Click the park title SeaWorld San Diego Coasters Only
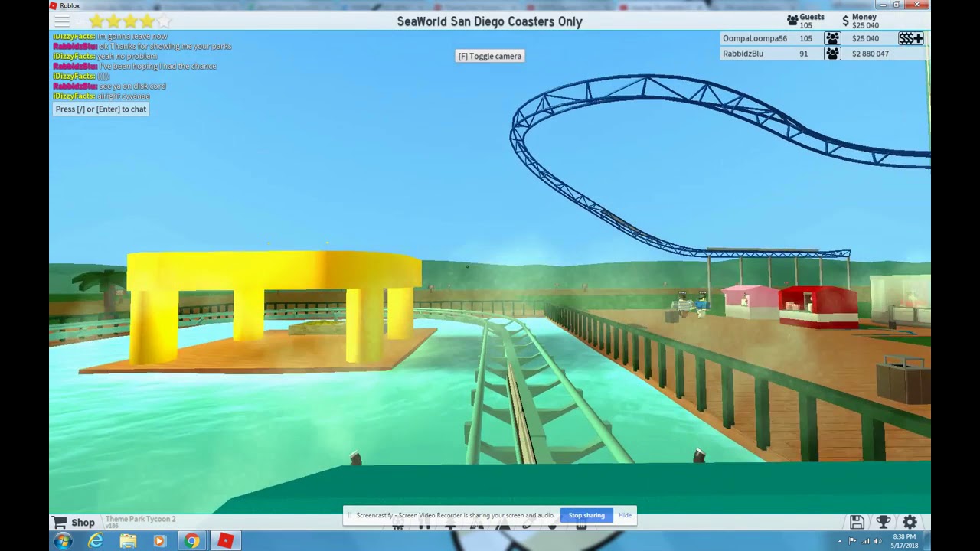The image size is (980, 551). click(489, 21)
